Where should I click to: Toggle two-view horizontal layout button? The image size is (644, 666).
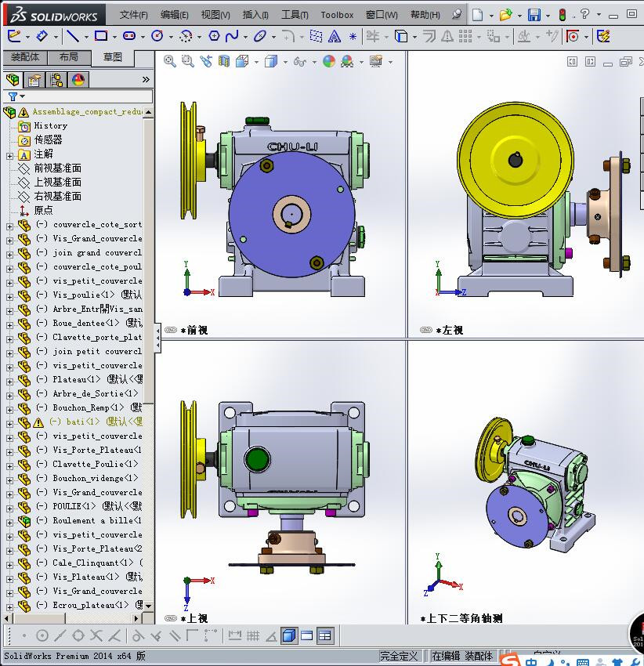point(306,635)
